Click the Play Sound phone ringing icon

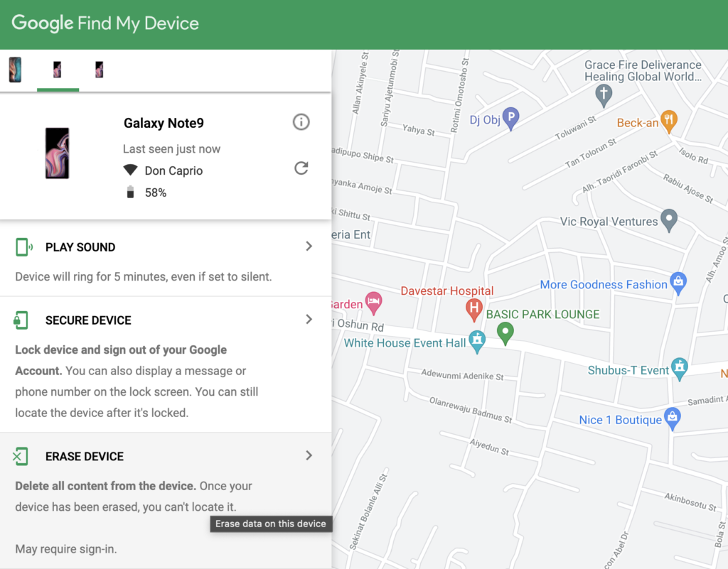(x=23, y=247)
